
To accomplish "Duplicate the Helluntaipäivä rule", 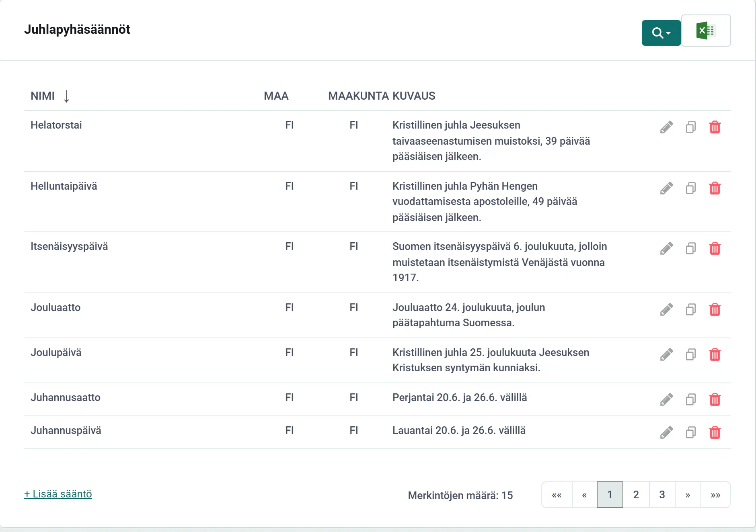I will point(691,188).
